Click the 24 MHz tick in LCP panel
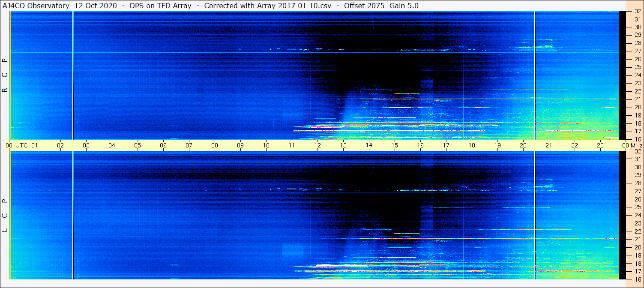The width and height of the screenshot is (644, 288). pyautogui.click(x=637, y=215)
